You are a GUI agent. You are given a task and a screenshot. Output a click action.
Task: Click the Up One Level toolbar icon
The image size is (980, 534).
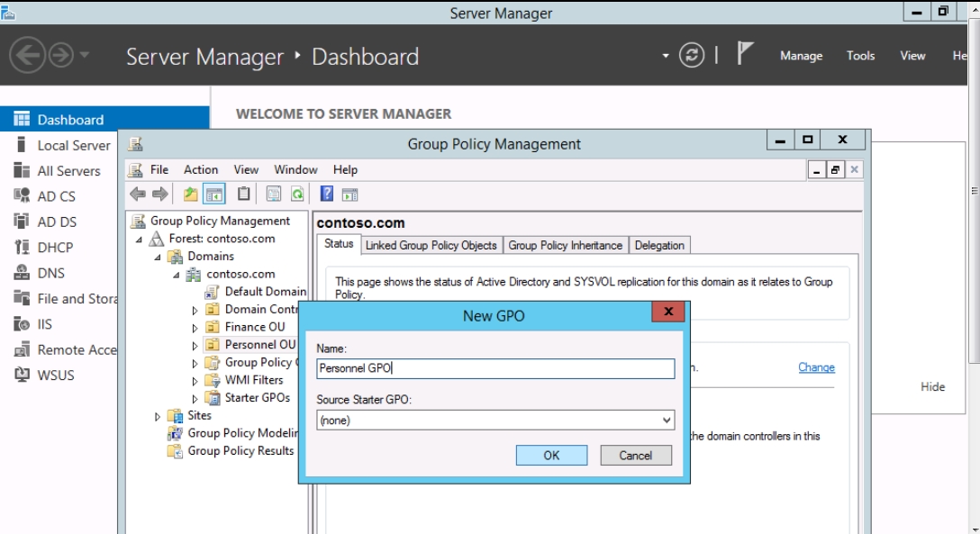tap(190, 194)
